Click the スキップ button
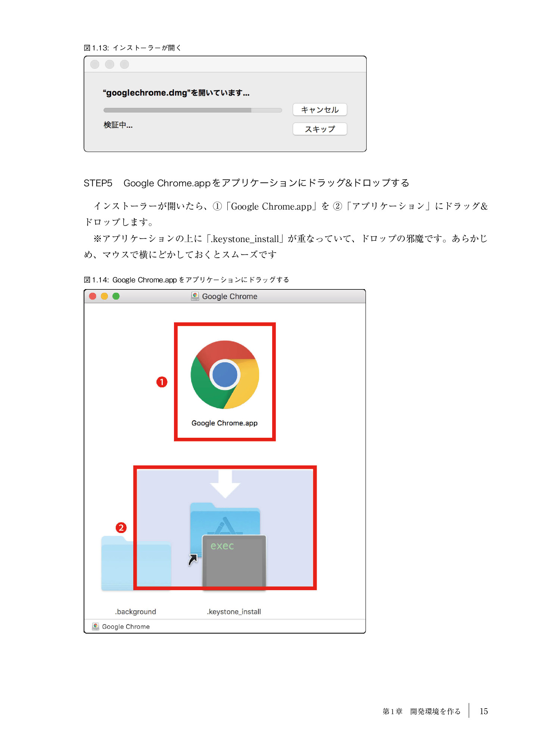 (320, 129)
